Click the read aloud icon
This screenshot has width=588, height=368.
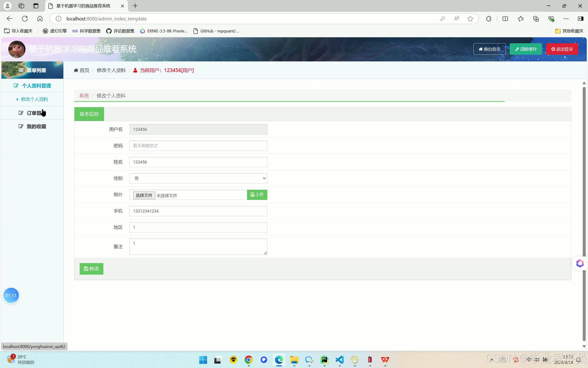pos(457,19)
